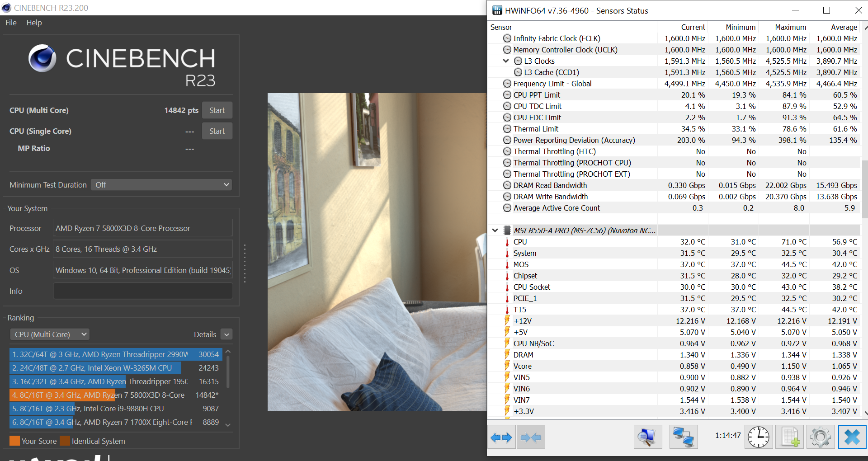Click the panel divider grip dots

[x=245, y=263]
